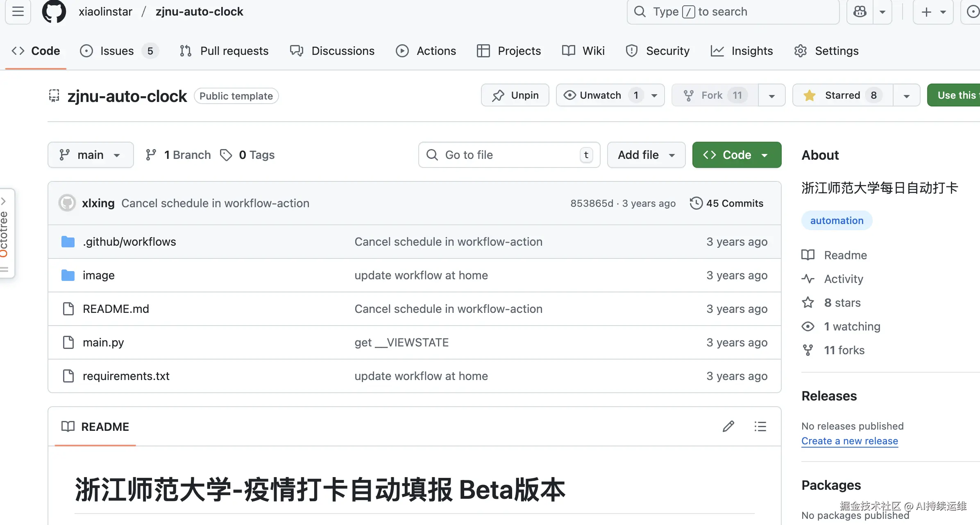Open the green Code clone dropdown
Viewport: 980px width, 525px height.
pos(737,155)
